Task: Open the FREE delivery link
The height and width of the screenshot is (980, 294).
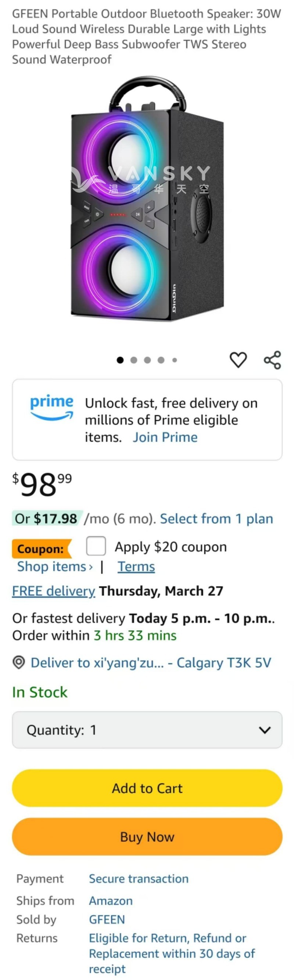Action: coord(54,591)
